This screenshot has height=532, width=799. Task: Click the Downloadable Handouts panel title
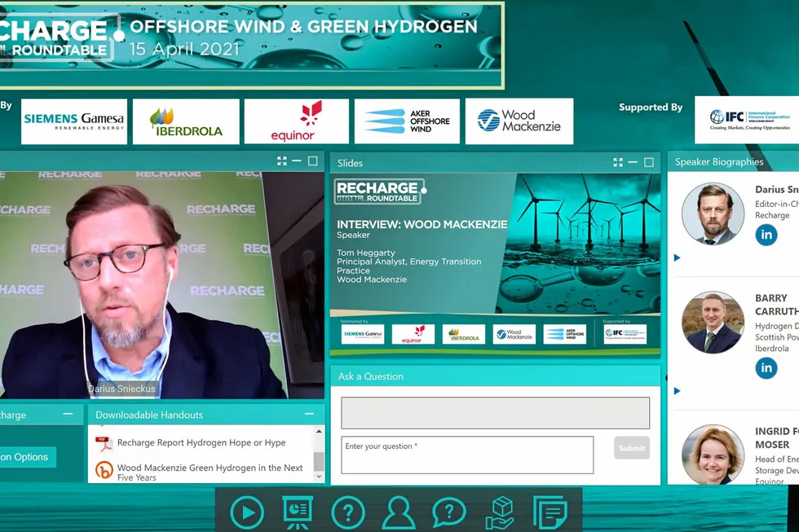point(149,415)
